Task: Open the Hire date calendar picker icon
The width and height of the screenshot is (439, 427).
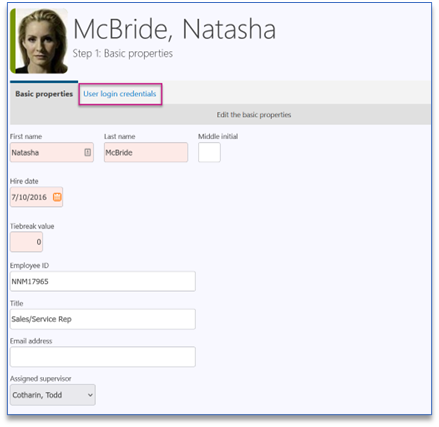Action: click(57, 197)
